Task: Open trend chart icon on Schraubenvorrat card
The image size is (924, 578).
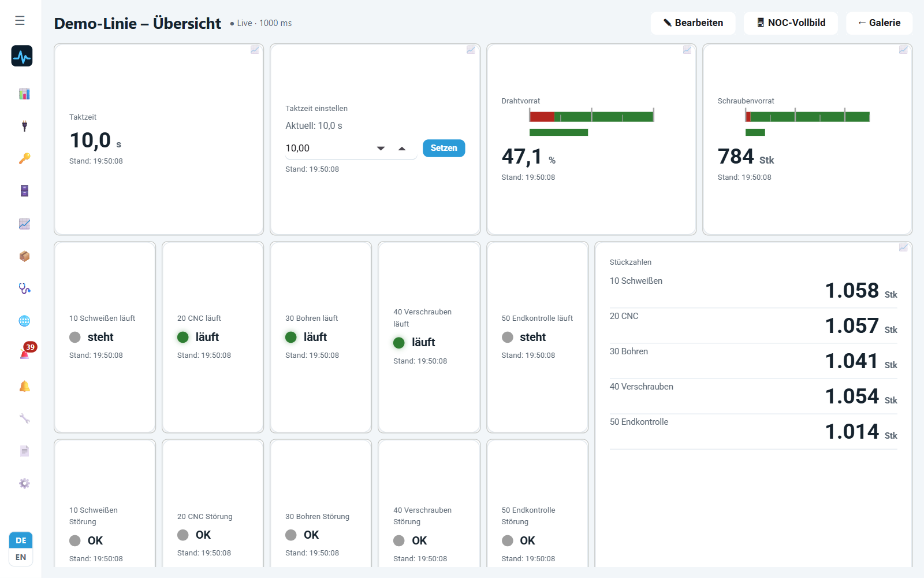Action: [x=903, y=50]
